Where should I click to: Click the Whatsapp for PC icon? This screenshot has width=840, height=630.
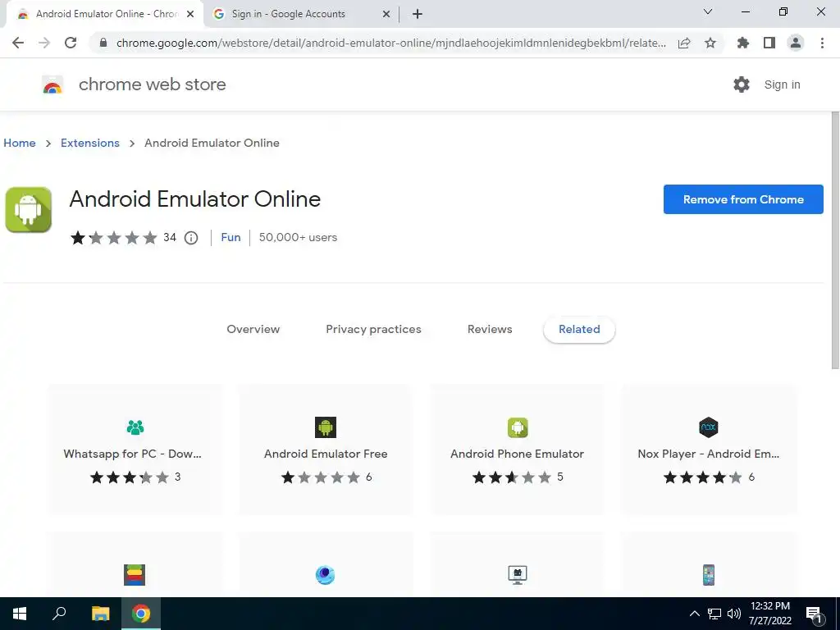coord(135,427)
